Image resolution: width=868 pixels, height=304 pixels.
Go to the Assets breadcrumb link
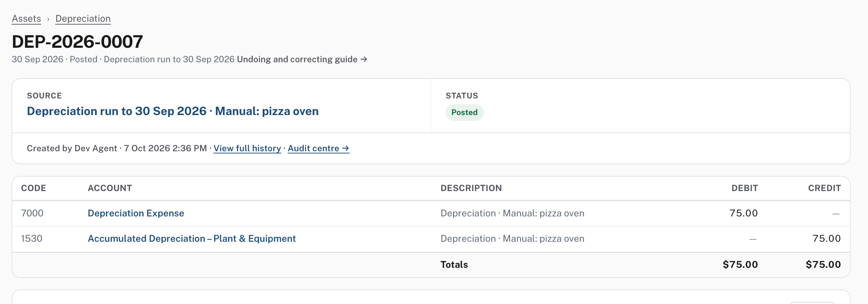[x=26, y=18]
